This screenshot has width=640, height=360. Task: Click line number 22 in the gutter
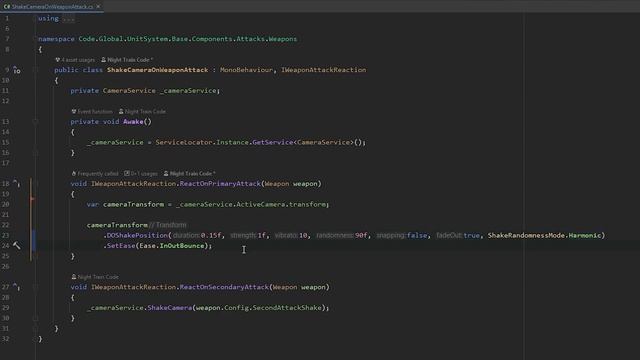click(x=5, y=225)
